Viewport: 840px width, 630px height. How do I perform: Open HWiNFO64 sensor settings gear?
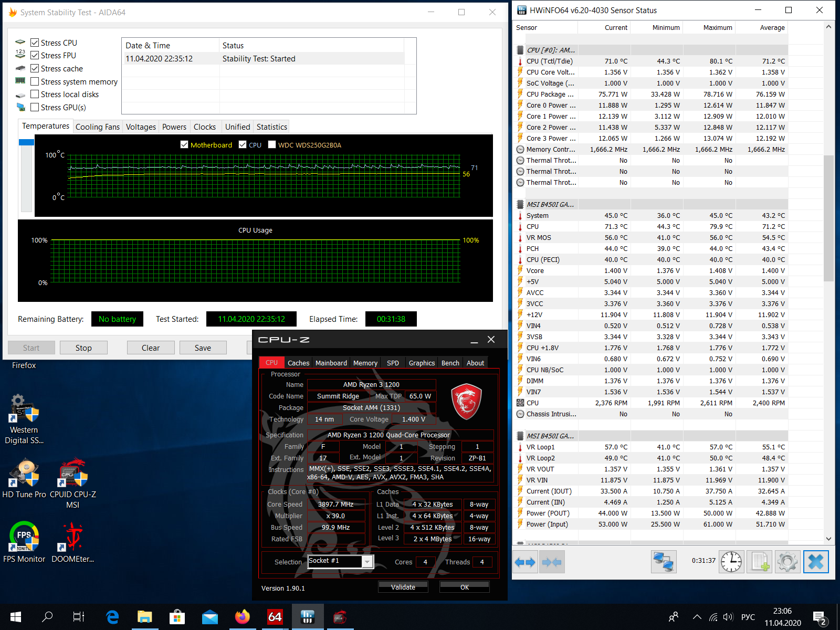787,562
